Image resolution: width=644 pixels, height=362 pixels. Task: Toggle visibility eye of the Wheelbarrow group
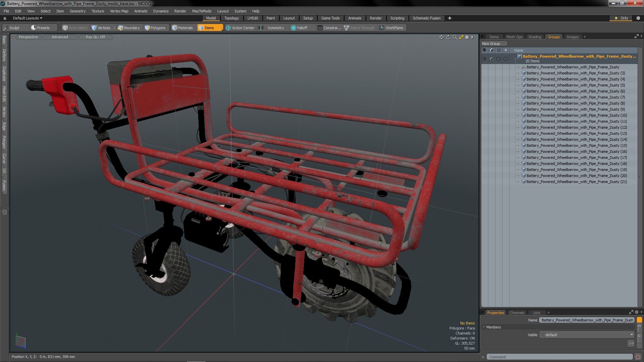[484, 59]
